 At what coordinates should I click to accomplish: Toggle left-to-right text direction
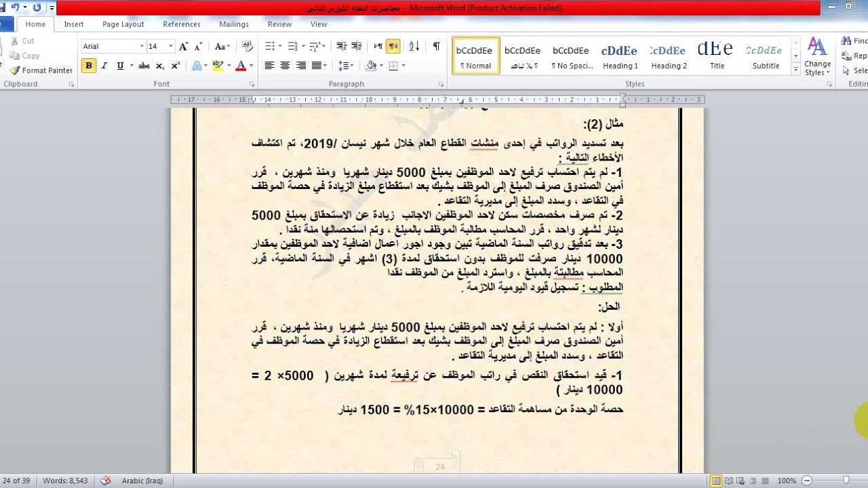378,46
